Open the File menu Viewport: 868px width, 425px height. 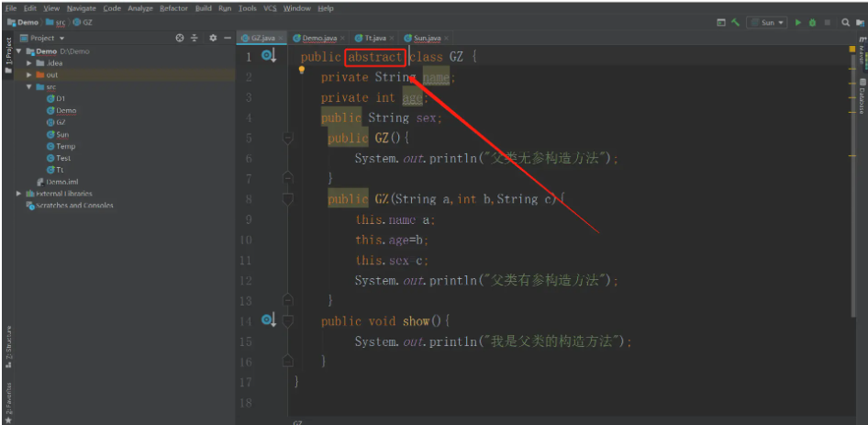point(10,8)
